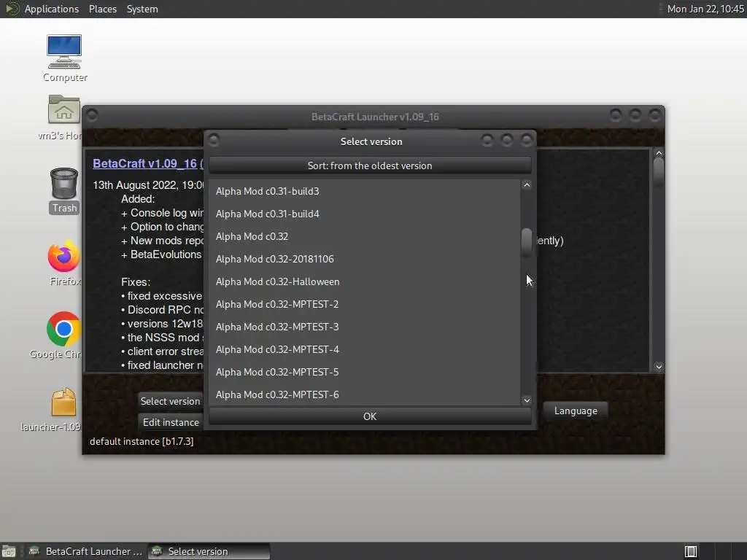Click the version list scroll-down arrow
Screen dimensions: 747x560
tap(527, 400)
